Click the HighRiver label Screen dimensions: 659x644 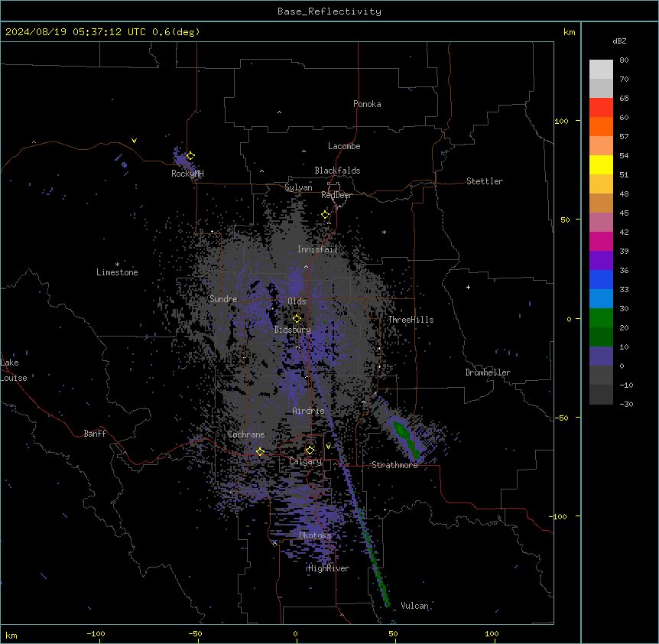coord(329,568)
